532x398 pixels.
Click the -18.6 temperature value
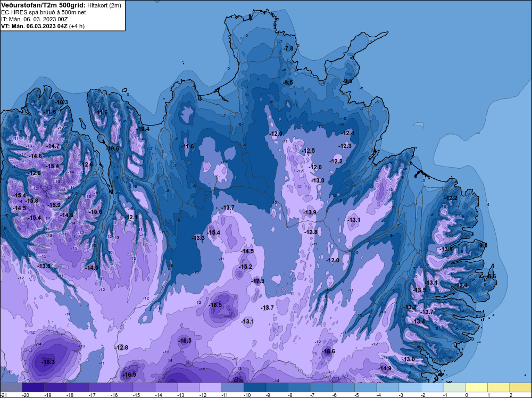[328, 351]
